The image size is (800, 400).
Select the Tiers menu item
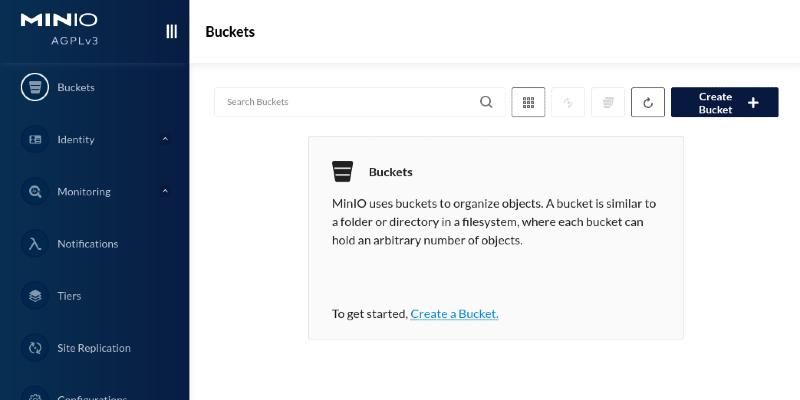[x=69, y=296]
